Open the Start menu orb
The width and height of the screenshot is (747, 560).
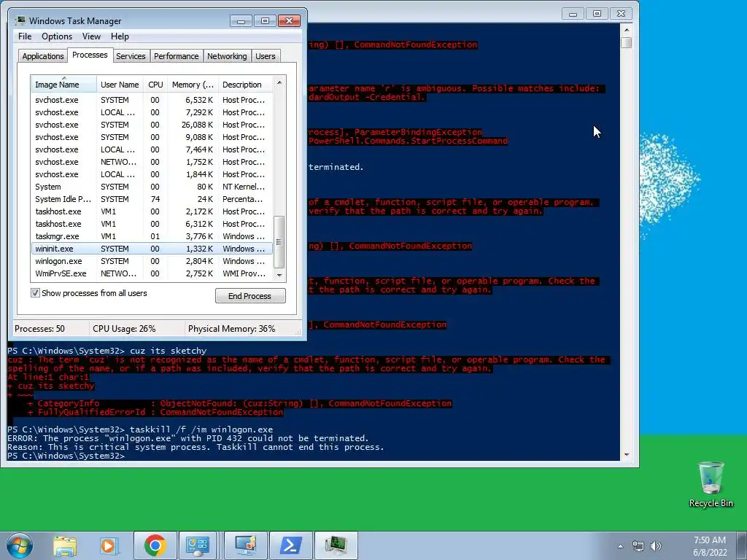[19, 545]
